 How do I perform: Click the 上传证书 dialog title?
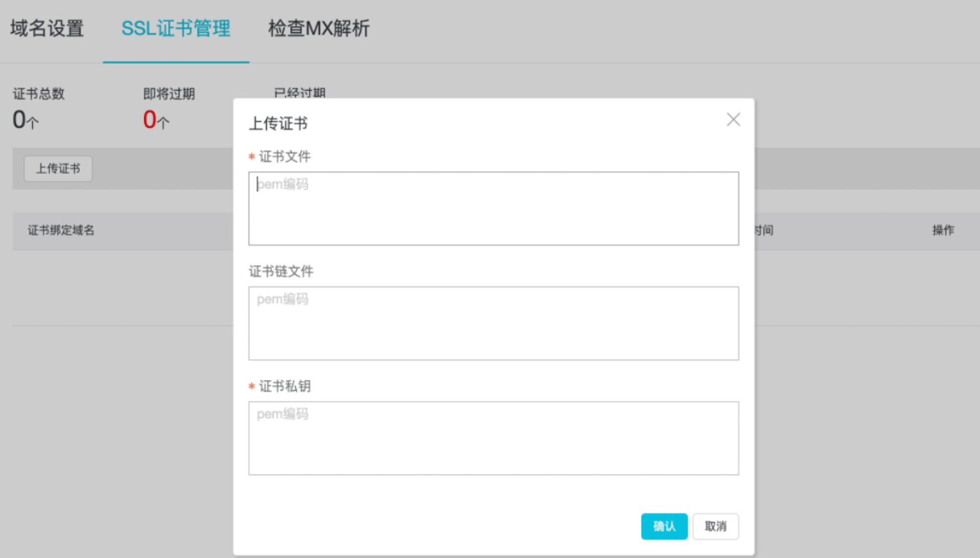[x=278, y=124]
